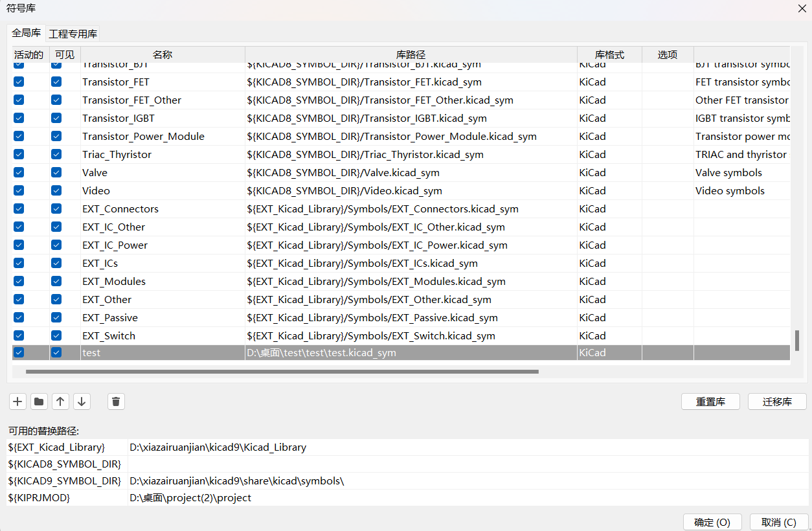Click the folder icon to add existing library
This screenshot has width=812, height=531.
[39, 401]
